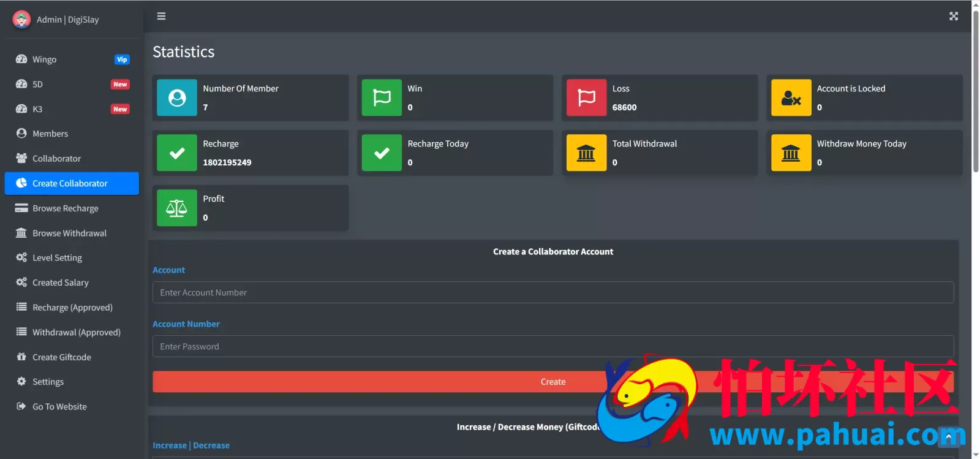Click the Recharge value 1802195249
980x459 pixels.
click(227, 162)
